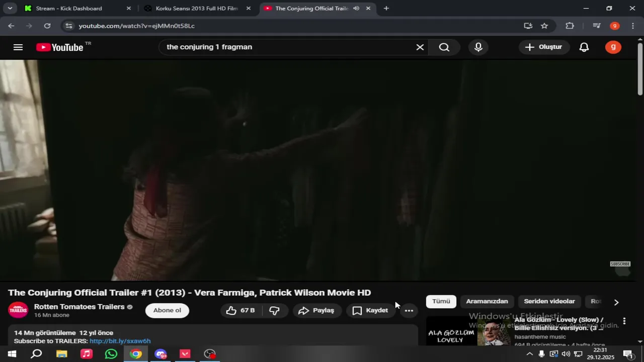View site information for youtube.com
Viewport: 644px width, 362px height.
pos(69,26)
